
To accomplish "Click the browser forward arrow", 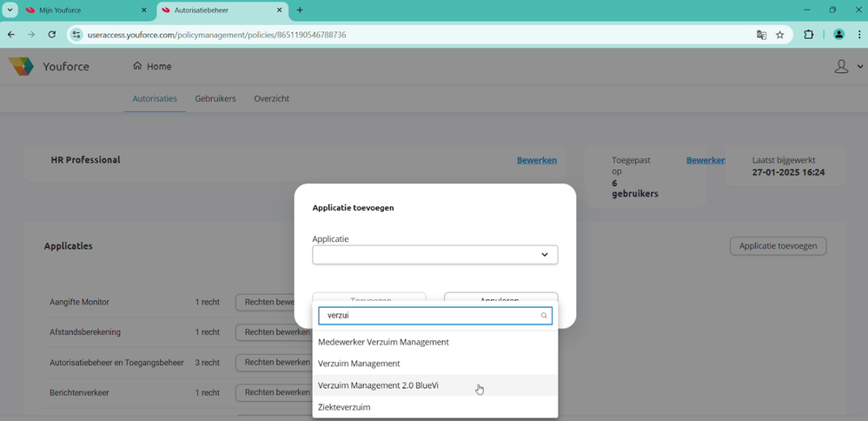I will point(31,34).
